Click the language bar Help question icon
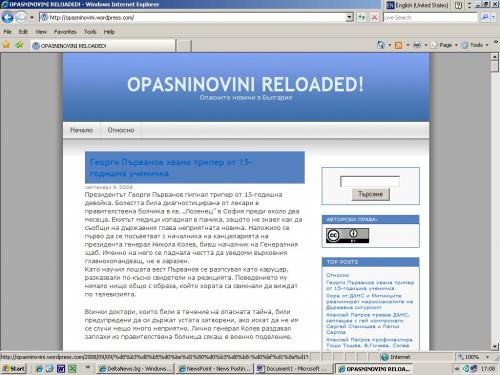500x375 pixels. pyautogui.click(x=459, y=5)
